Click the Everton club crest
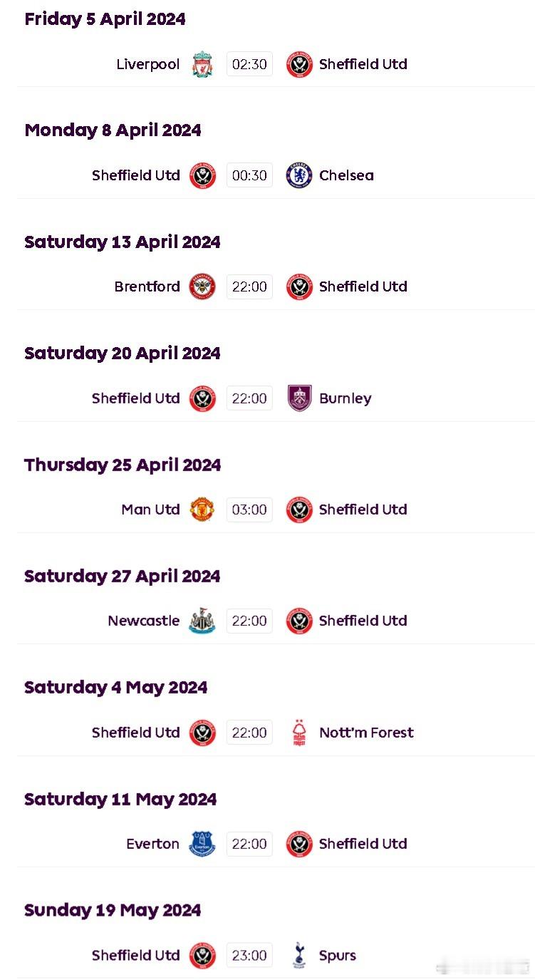This screenshot has height=980, width=535. tap(202, 844)
